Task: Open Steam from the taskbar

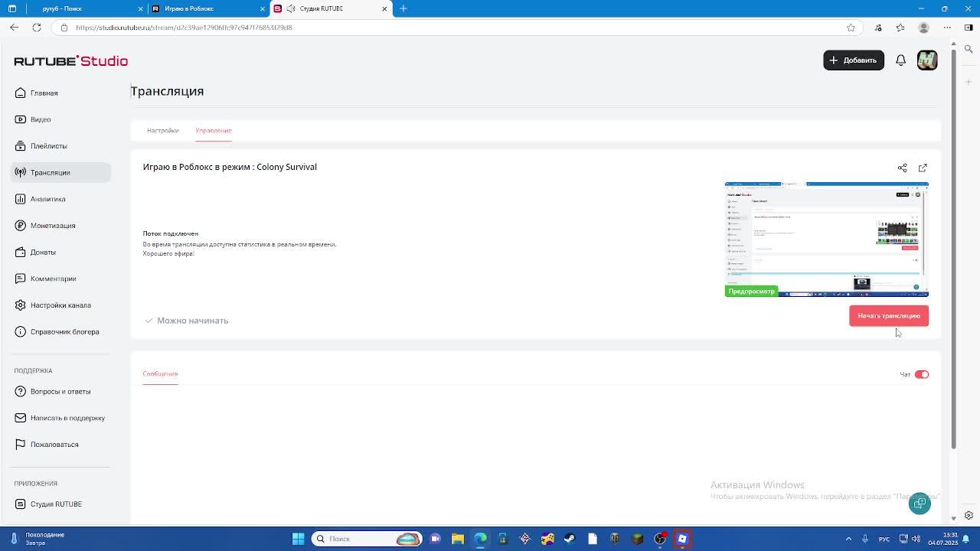Action: (x=570, y=539)
